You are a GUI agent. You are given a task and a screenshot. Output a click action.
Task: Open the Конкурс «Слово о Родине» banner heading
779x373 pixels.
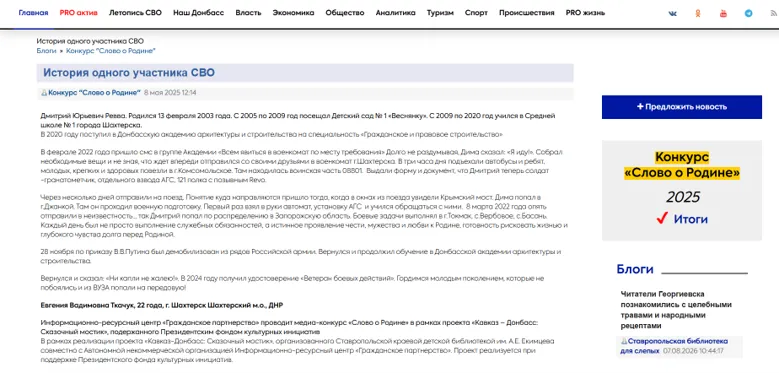pos(682,165)
